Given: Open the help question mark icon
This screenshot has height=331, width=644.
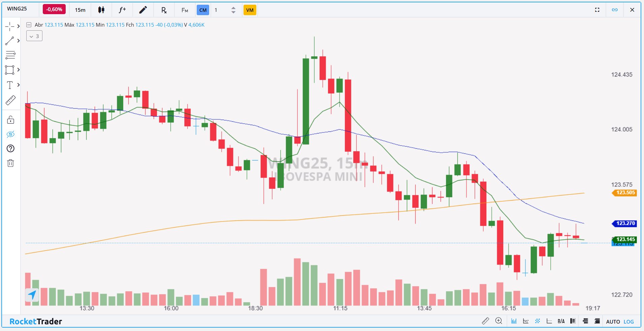Looking at the screenshot, I should (10, 149).
